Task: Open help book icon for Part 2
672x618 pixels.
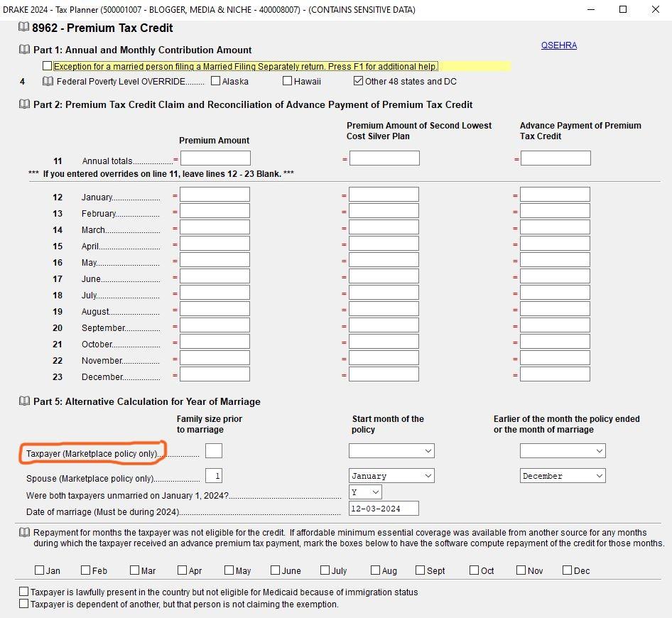Action: [x=24, y=104]
